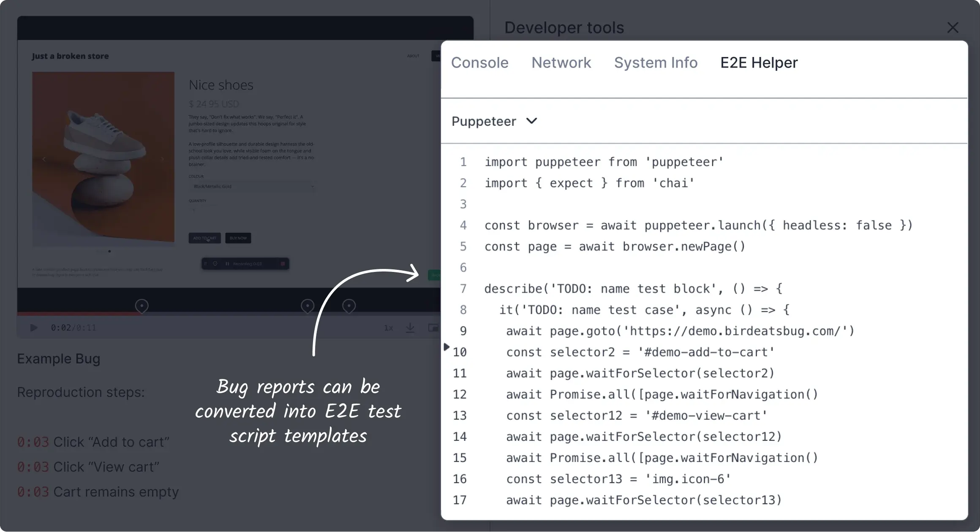Click code line with 'puppeteer.launch'
Screen dimensions: 980x532
coord(699,225)
